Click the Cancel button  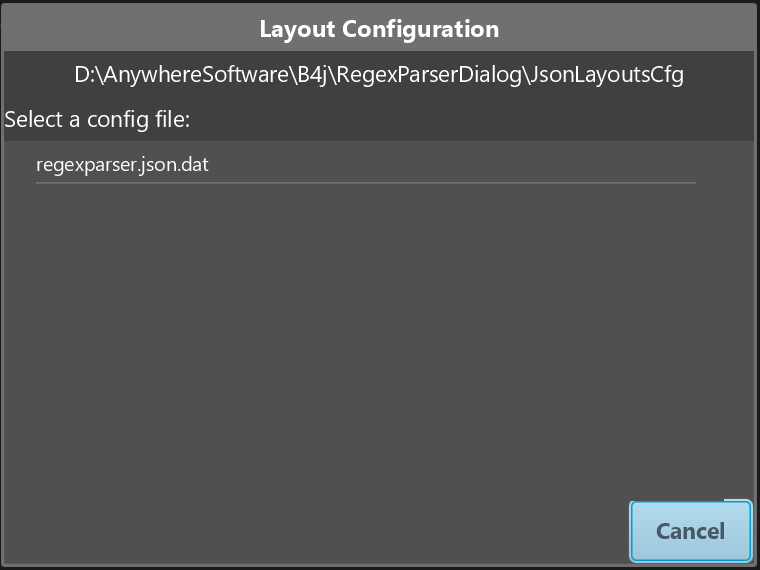pos(691,531)
